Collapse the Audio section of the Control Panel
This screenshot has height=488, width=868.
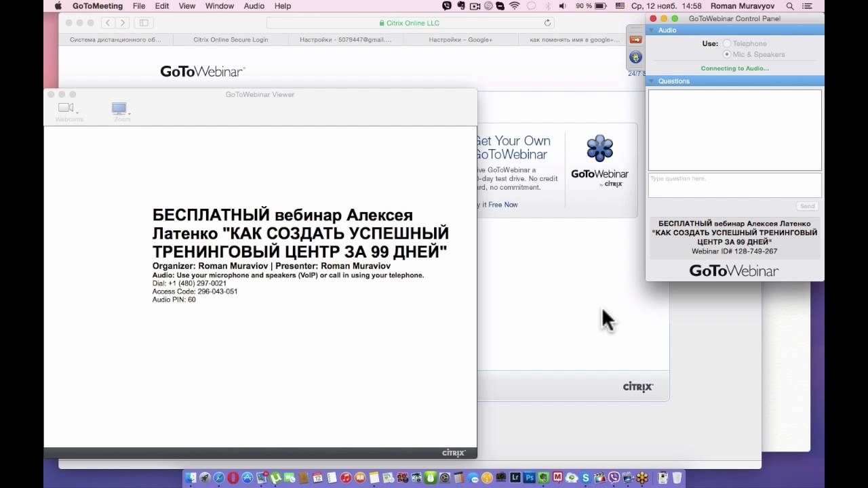click(652, 30)
